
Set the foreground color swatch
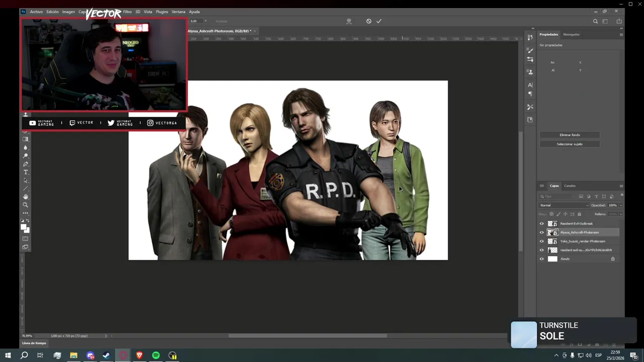23,227
